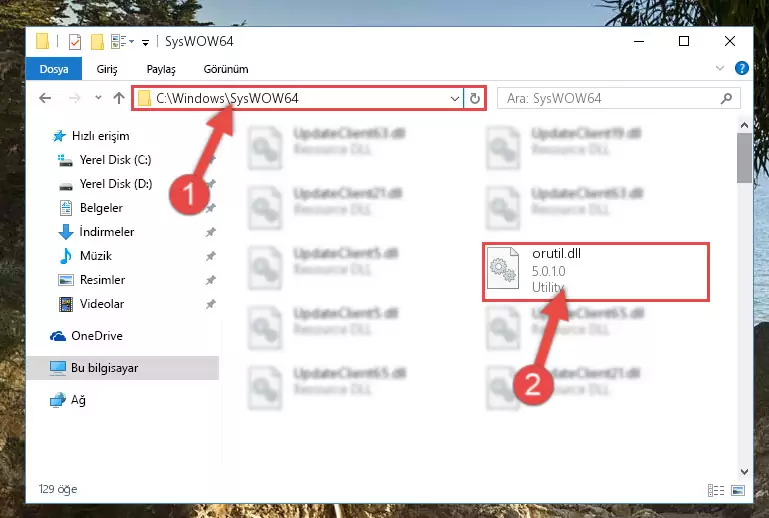Screen dimensions: 769x518
Task: Click the search magnifier icon
Action: (x=726, y=99)
